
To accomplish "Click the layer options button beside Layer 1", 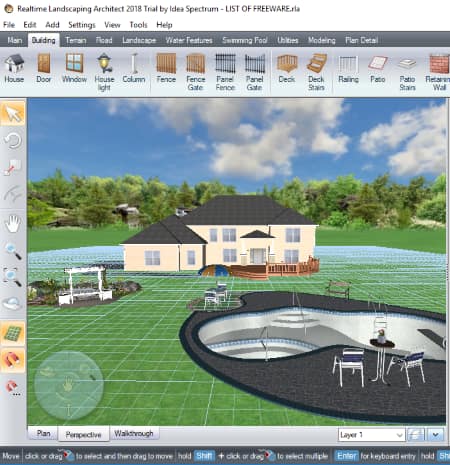I will [416, 435].
